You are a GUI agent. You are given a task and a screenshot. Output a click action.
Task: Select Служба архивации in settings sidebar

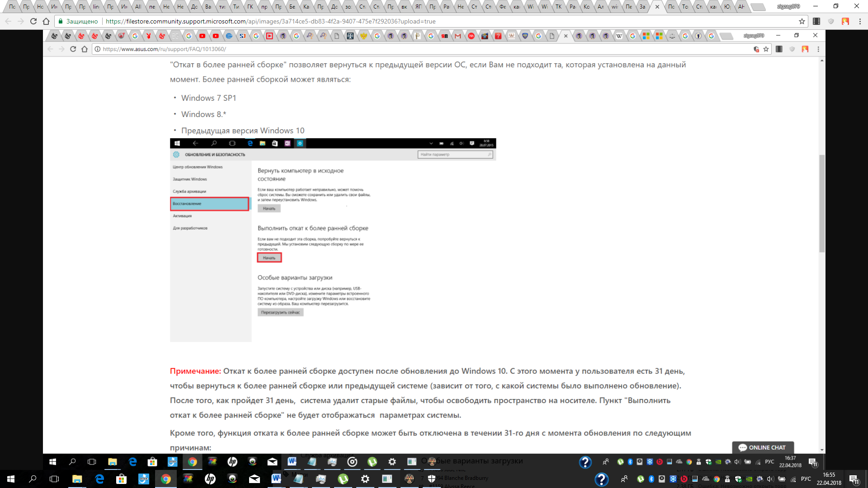tap(189, 191)
